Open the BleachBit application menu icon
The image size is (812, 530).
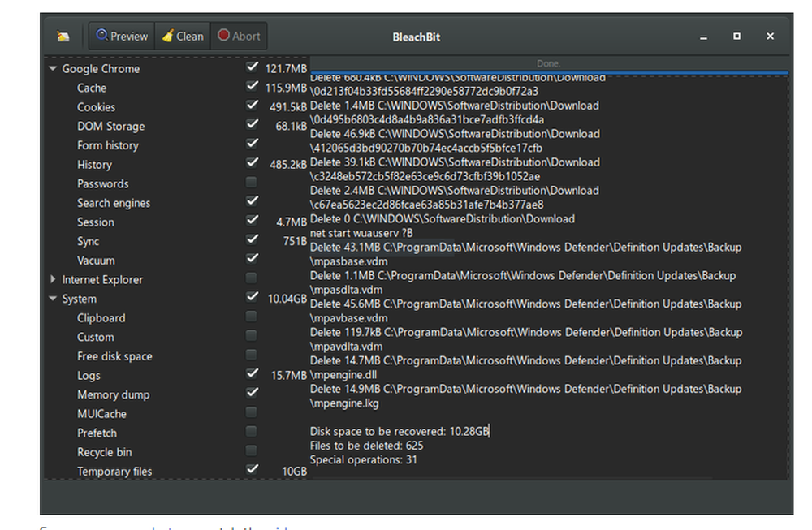pos(63,37)
